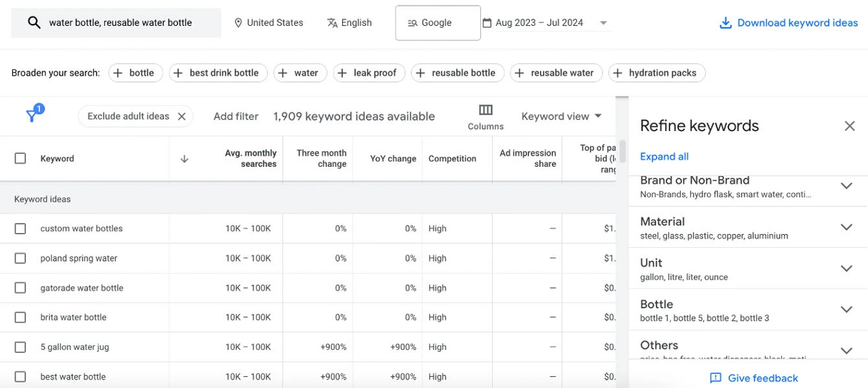The image size is (868, 388).
Task: Expand the Others refine section
Action: (846, 350)
